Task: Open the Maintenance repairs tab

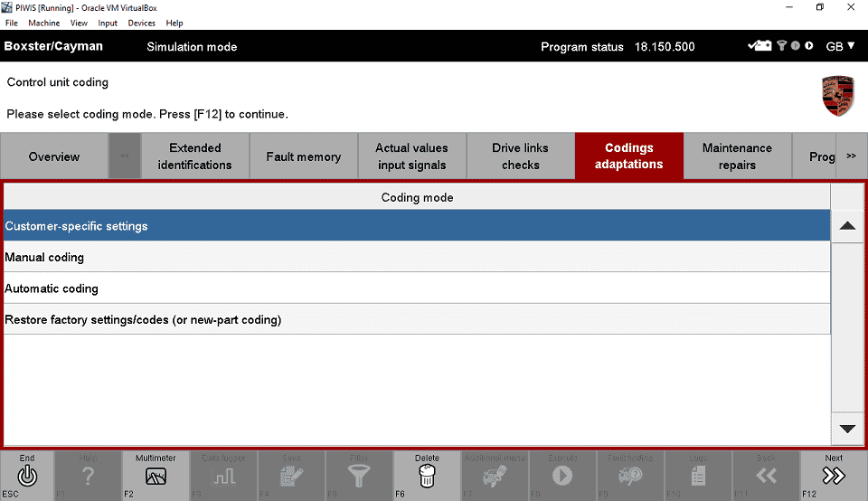Action: [x=737, y=156]
